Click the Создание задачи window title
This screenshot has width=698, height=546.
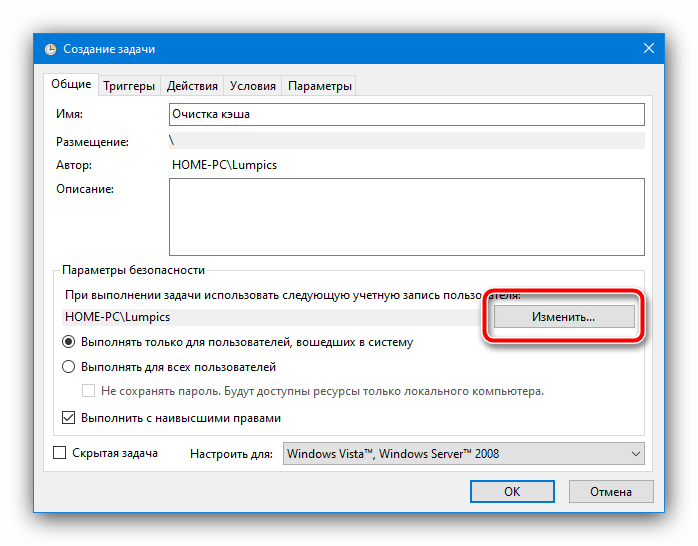click(109, 49)
